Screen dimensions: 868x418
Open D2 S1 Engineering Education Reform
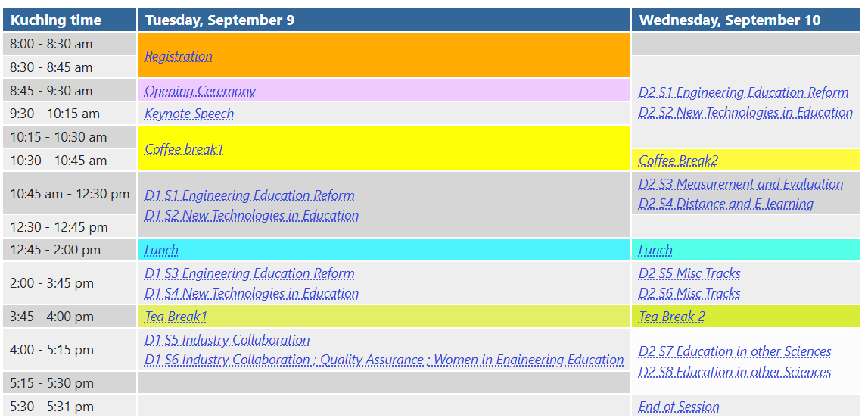coord(743,92)
